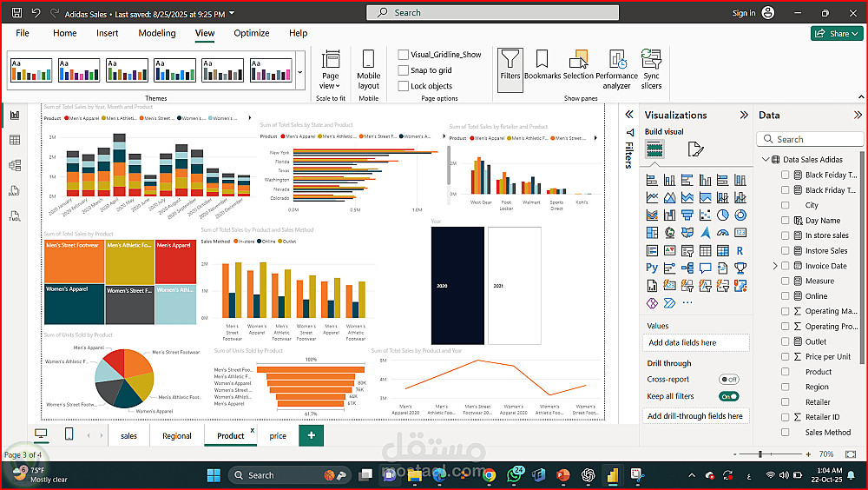The height and width of the screenshot is (490, 868).
Task: Open the Regional page tab
Action: (176, 435)
